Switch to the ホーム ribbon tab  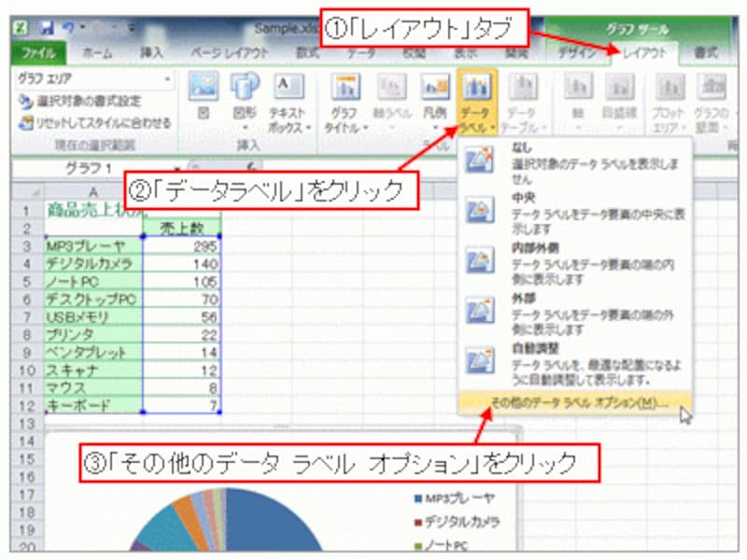tap(97, 53)
